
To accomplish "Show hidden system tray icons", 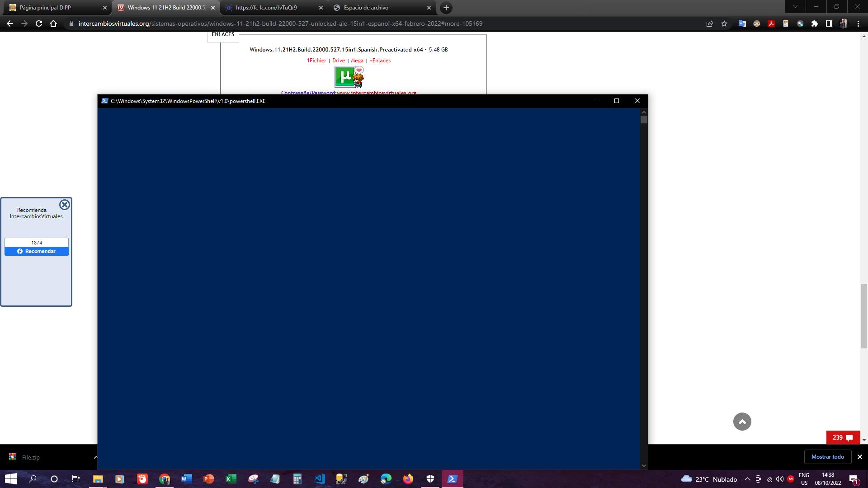I will coord(747,479).
